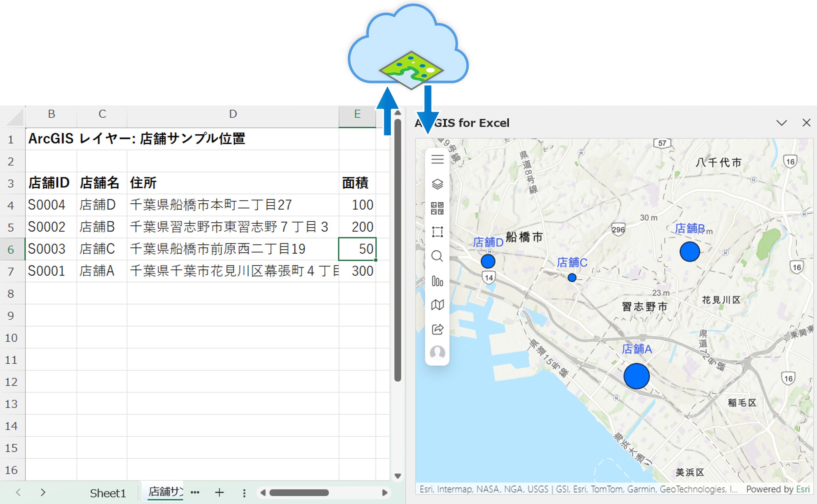Open the analysis bar chart icon
Screen dimensions: 817x504
437,281
